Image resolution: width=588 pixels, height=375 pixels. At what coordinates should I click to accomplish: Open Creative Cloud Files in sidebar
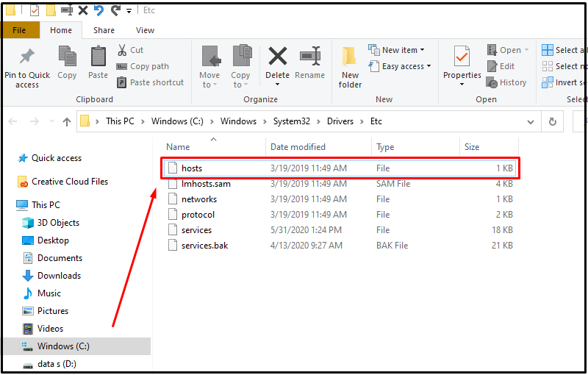[x=62, y=182]
